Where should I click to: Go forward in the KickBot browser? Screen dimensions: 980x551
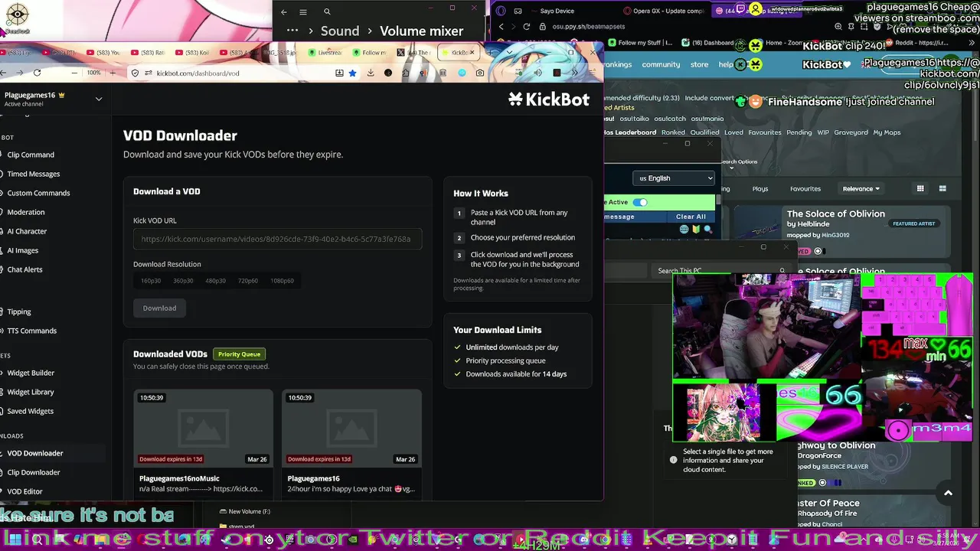(19, 73)
